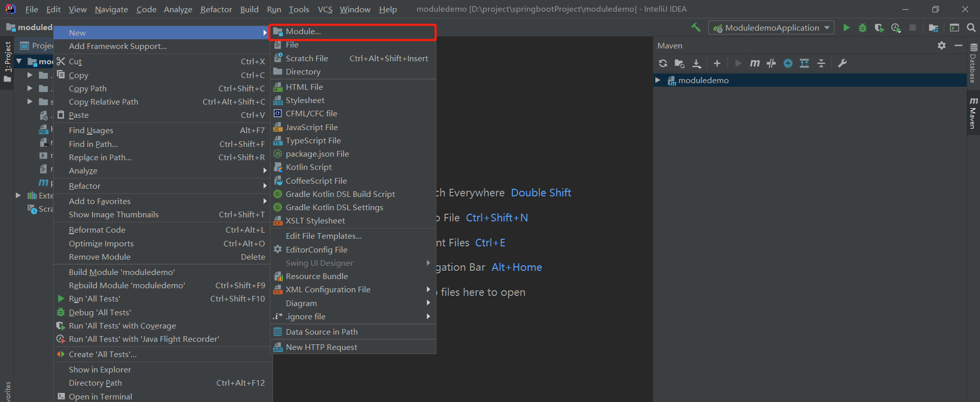Select Open in Terminal
Screen dimensions: 980x402
click(163, 396)
